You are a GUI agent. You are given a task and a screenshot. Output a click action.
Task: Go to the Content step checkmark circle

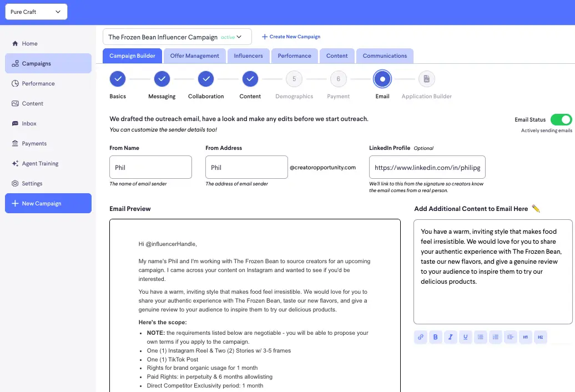(x=250, y=79)
